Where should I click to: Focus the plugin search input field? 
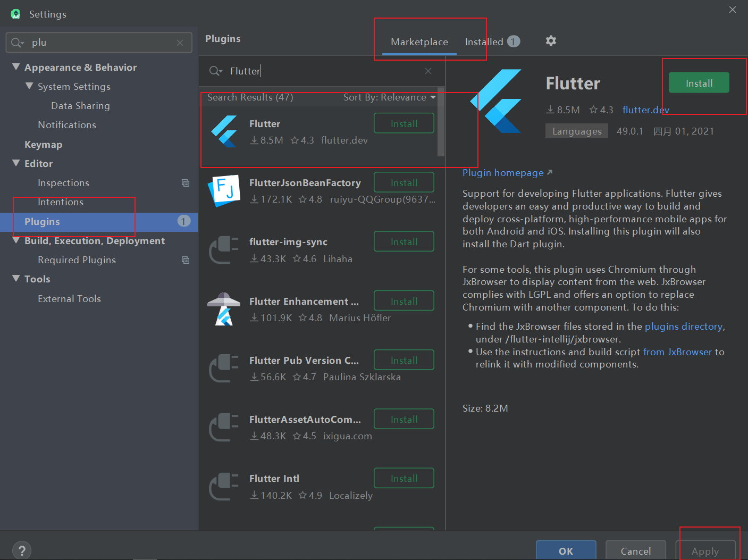point(322,71)
